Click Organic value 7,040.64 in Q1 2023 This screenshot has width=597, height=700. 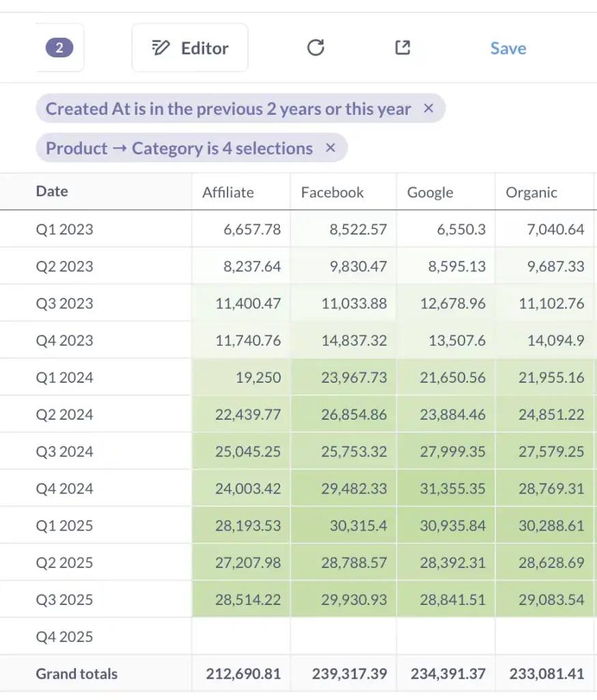click(551, 230)
